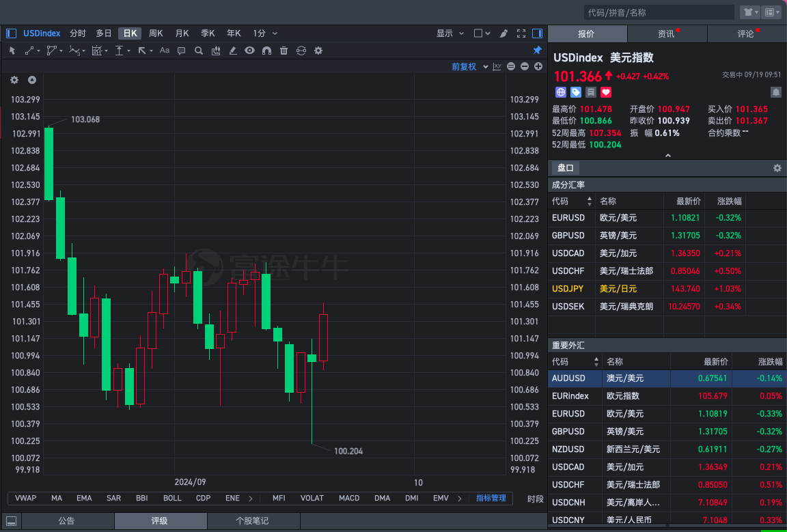Image resolution: width=787 pixels, height=532 pixels.
Task: Open the 评论 comments tab
Action: tap(747, 34)
